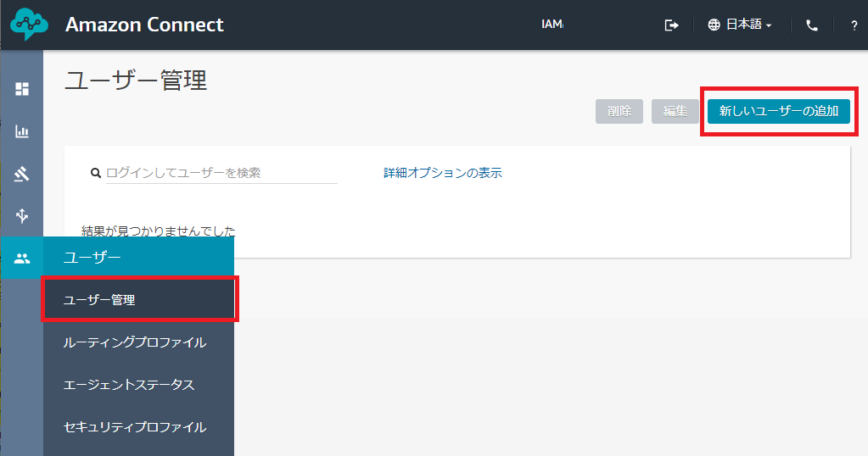Click the ユーザー menu header
The width and height of the screenshot is (868, 456).
coord(138,258)
